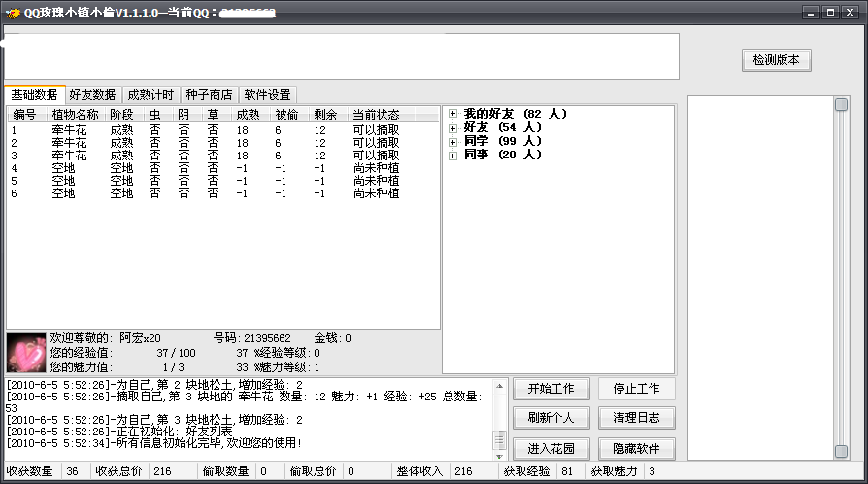Click the 进入花园 button
The image size is (868, 484).
(551, 448)
